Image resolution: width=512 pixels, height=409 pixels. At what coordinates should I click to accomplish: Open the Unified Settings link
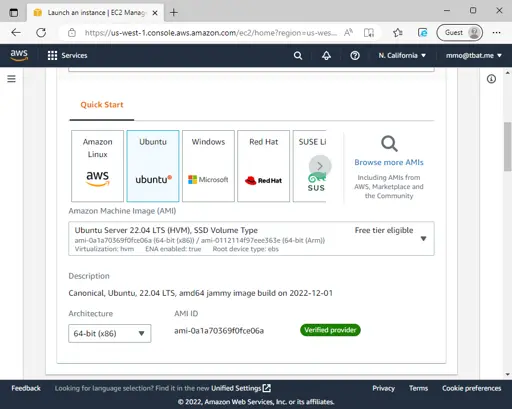click(236, 388)
